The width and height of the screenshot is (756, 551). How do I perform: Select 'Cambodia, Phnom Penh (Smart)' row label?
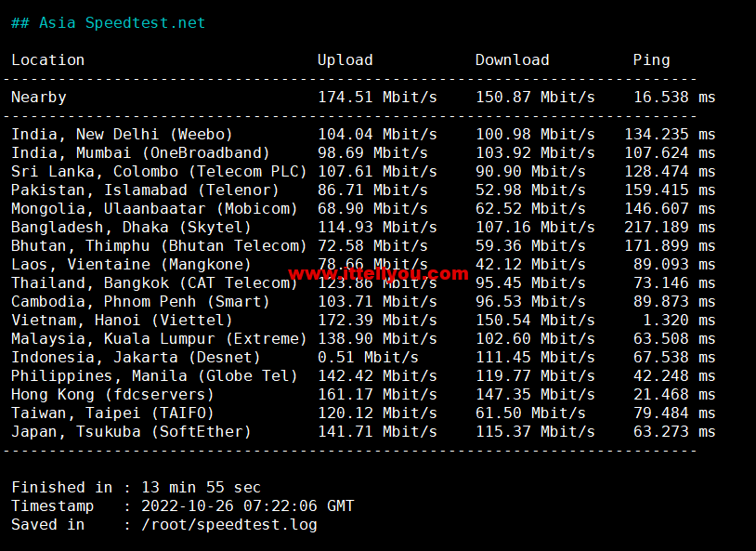click(x=140, y=302)
